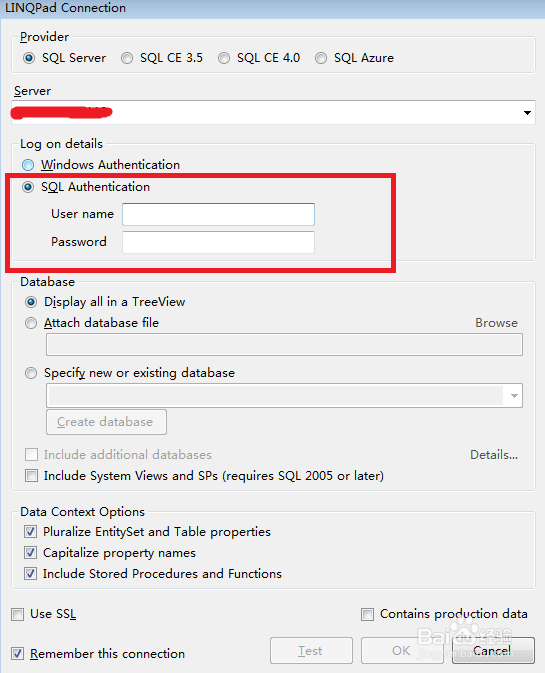Open the Server dropdown list

point(527,113)
